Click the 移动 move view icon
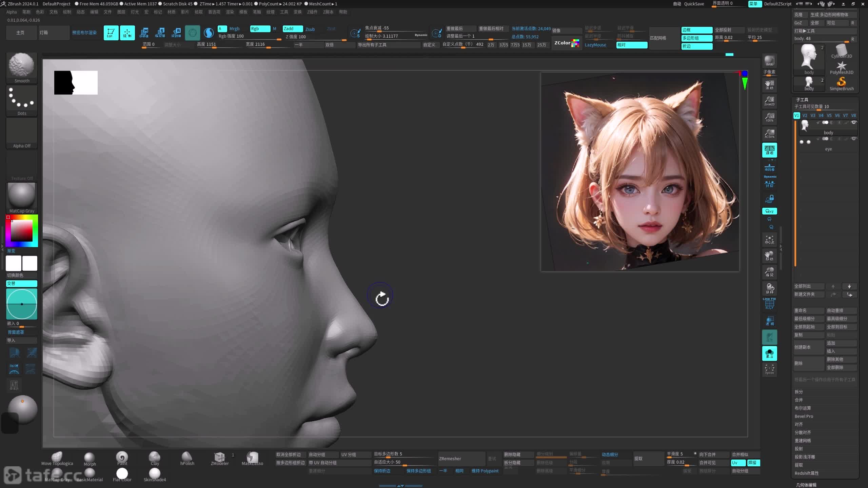868x488 pixels. pyautogui.click(x=770, y=256)
